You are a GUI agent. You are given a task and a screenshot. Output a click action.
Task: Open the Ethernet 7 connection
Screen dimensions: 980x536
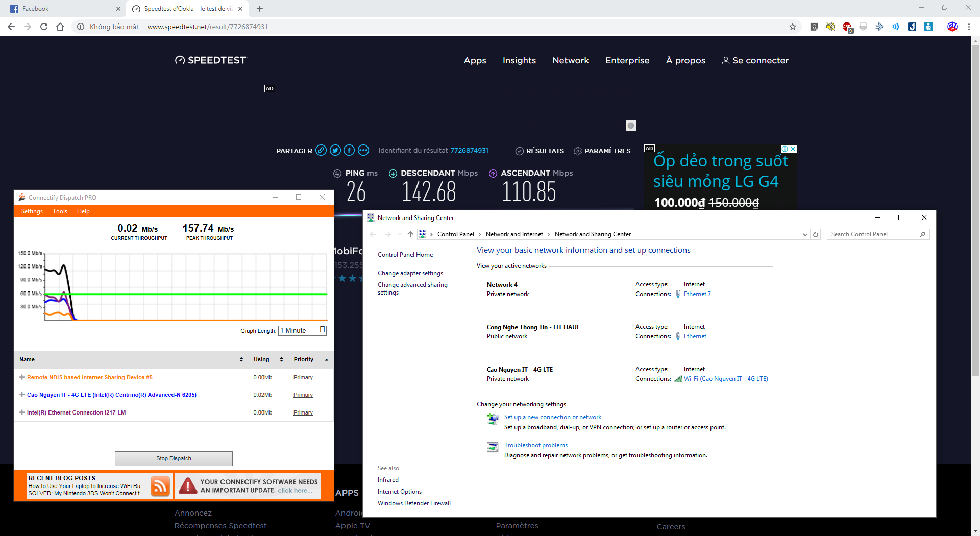coord(697,294)
